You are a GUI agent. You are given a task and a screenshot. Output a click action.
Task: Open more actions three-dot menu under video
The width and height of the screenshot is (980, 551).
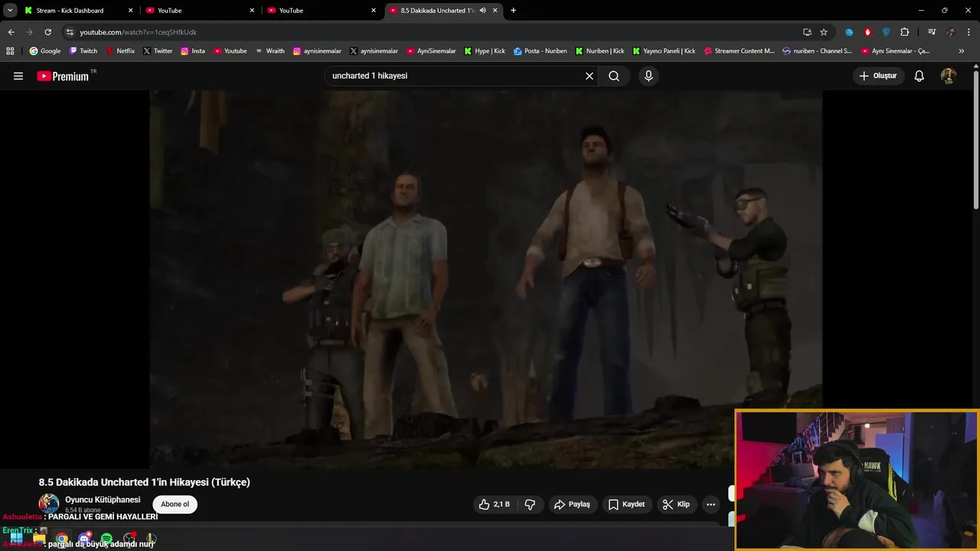point(710,504)
